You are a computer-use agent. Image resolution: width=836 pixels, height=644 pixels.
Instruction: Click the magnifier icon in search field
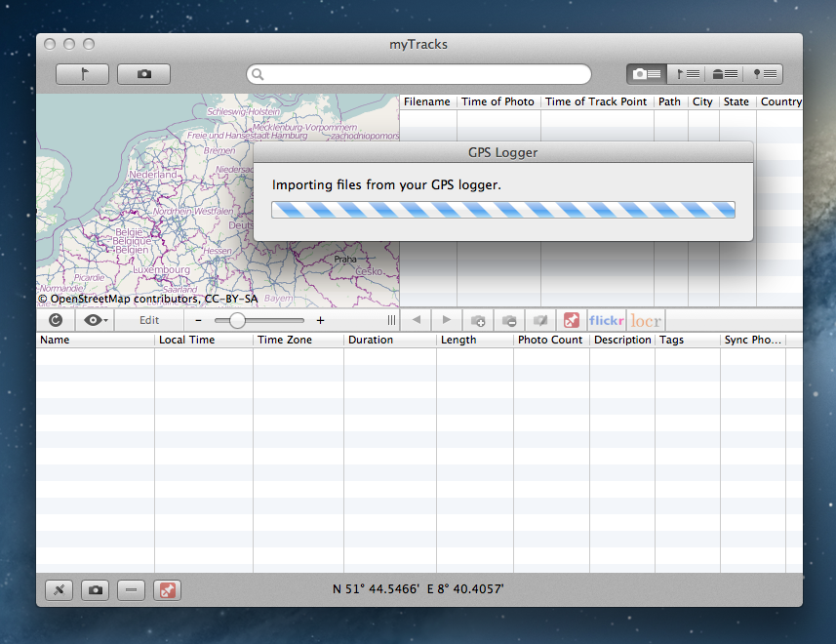point(258,74)
